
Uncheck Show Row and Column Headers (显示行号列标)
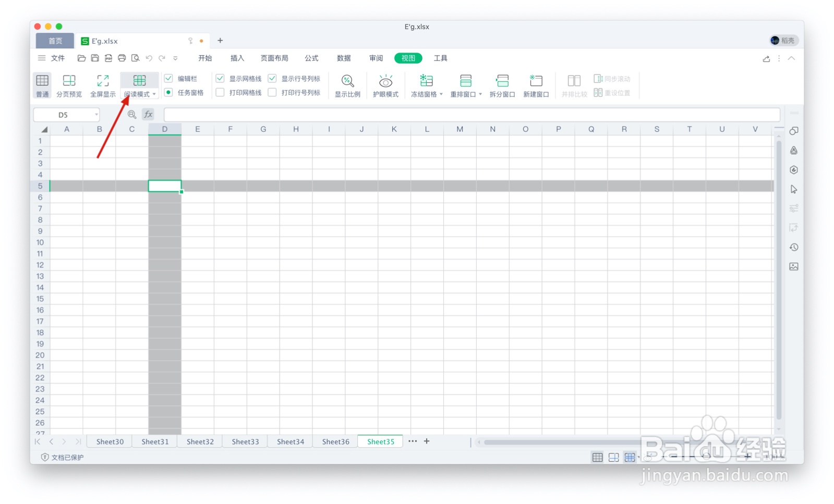point(272,78)
